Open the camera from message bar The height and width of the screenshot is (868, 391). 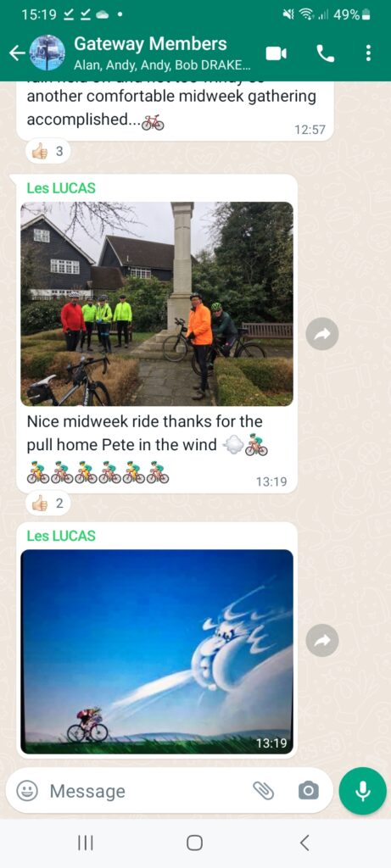(x=309, y=791)
